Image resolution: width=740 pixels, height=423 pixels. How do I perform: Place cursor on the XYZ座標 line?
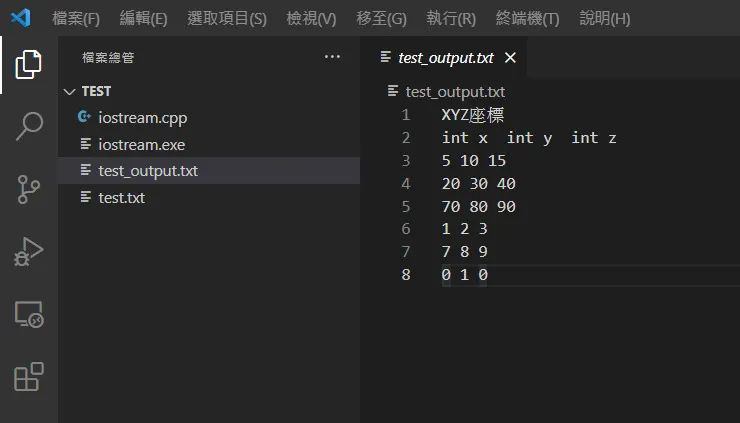pos(472,115)
